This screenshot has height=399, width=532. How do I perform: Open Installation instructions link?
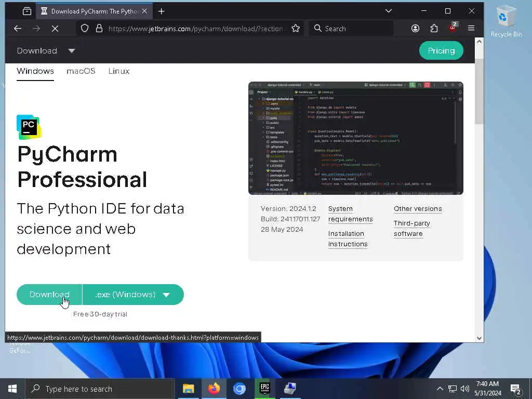click(348, 239)
